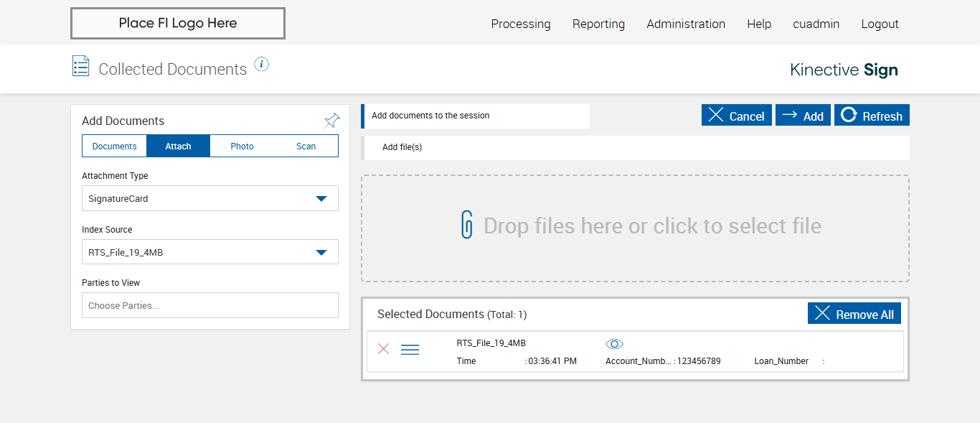Pin the Add Documents panel
980x423 pixels.
pyautogui.click(x=332, y=120)
